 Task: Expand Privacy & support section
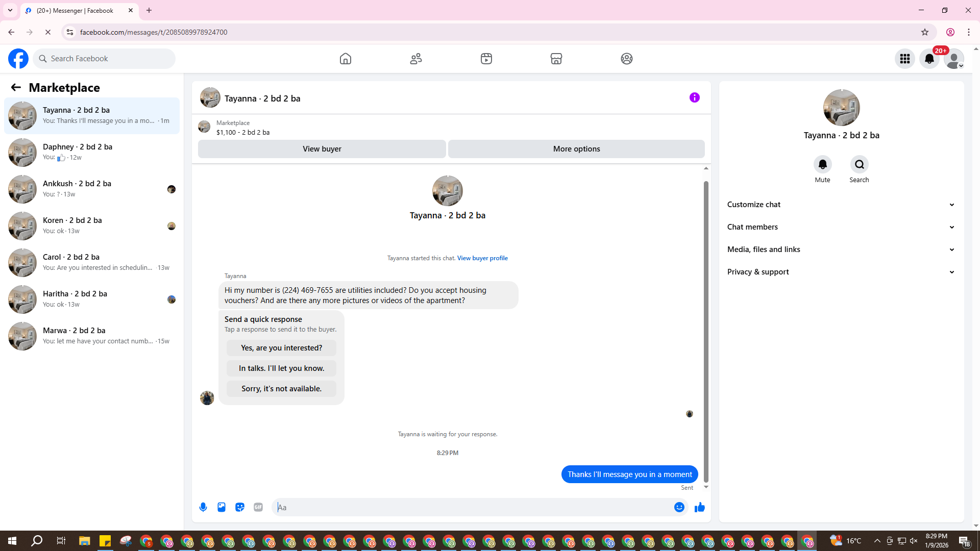(841, 272)
